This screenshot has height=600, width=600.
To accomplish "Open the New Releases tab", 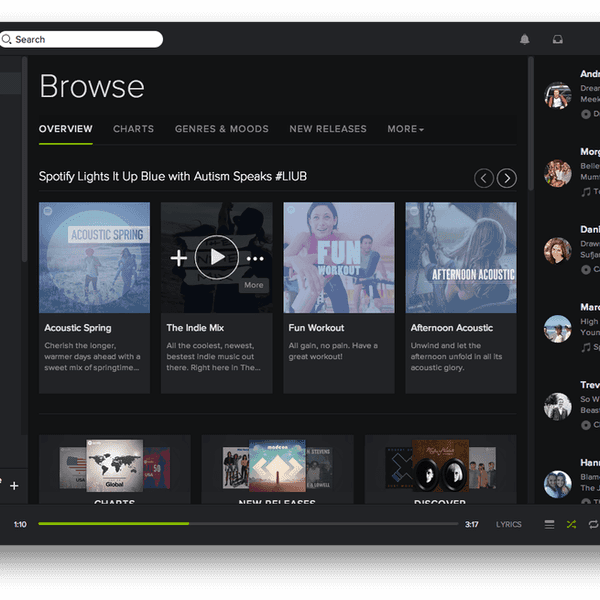I will pyautogui.click(x=328, y=129).
